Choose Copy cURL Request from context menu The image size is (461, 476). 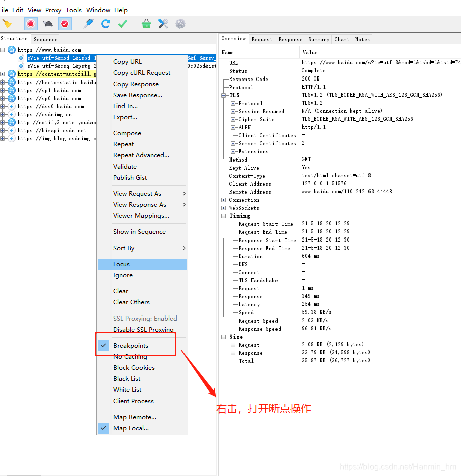[142, 73]
